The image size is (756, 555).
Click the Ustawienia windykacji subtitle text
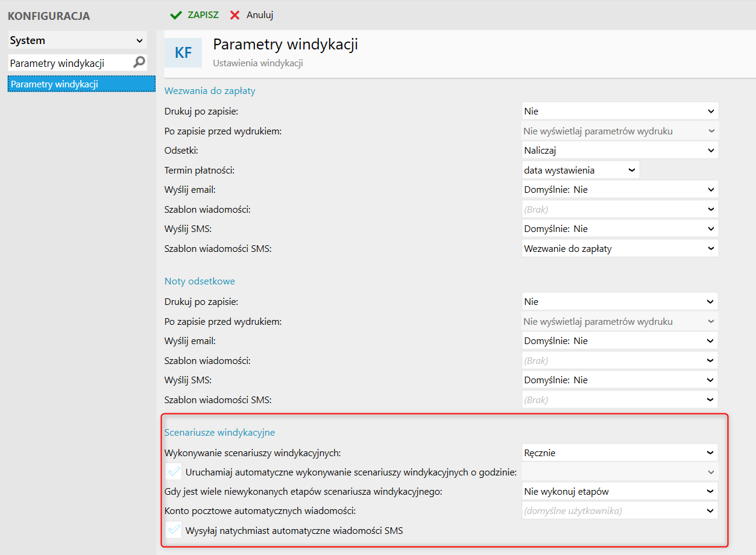(258, 63)
